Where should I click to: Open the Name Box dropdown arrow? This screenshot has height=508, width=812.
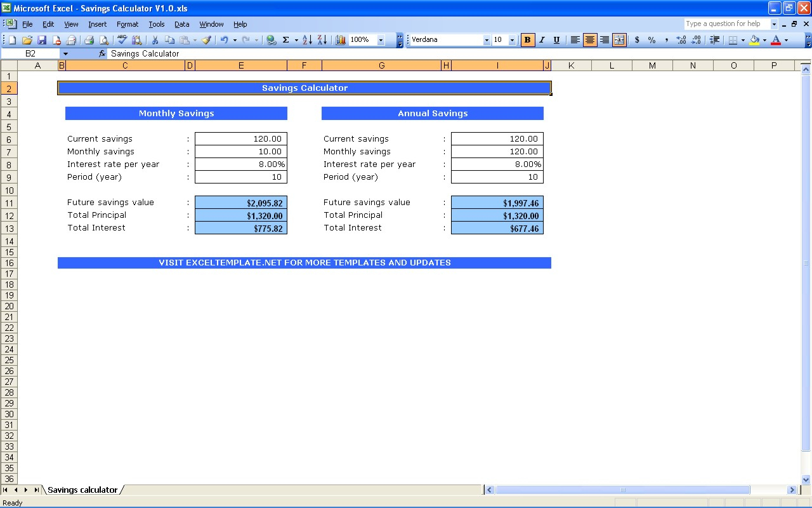point(65,54)
